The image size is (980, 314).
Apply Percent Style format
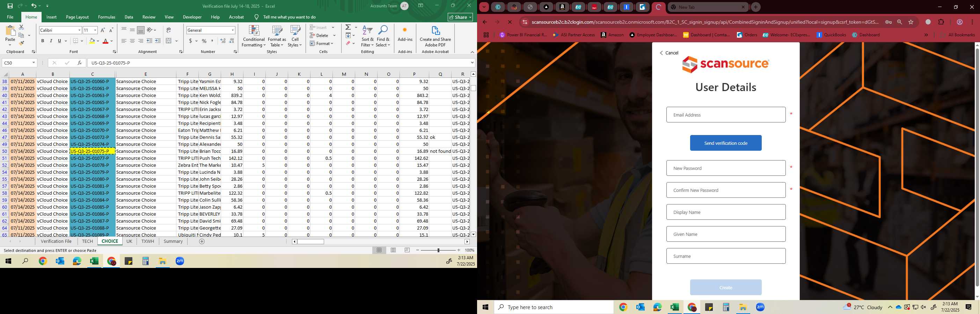tap(204, 41)
